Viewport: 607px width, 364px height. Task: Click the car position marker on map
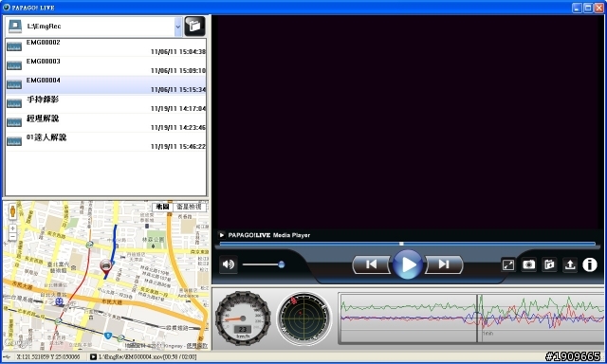[x=105, y=267]
